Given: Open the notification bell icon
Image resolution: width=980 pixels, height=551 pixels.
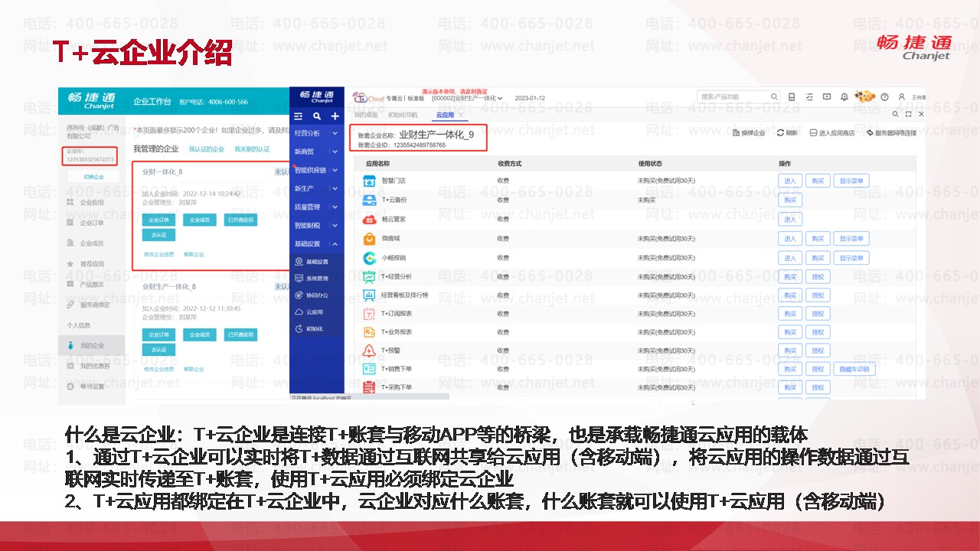Looking at the screenshot, I should pos(844,97).
